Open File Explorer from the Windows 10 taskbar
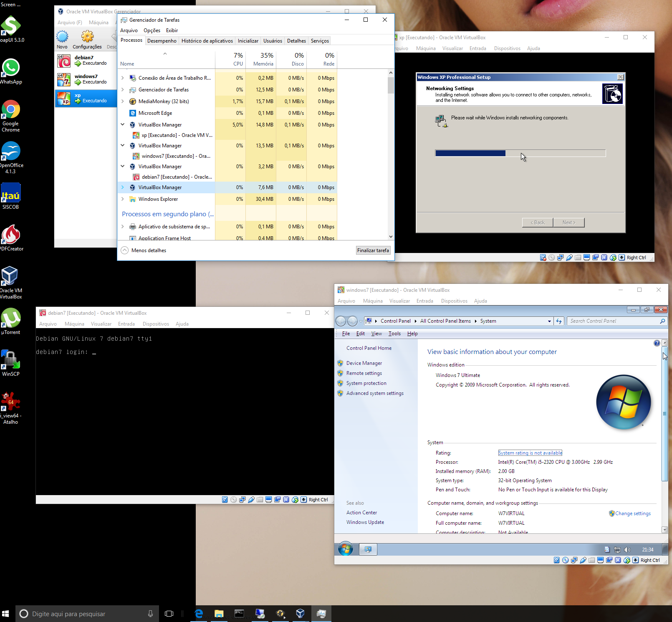672x622 pixels. [219, 613]
